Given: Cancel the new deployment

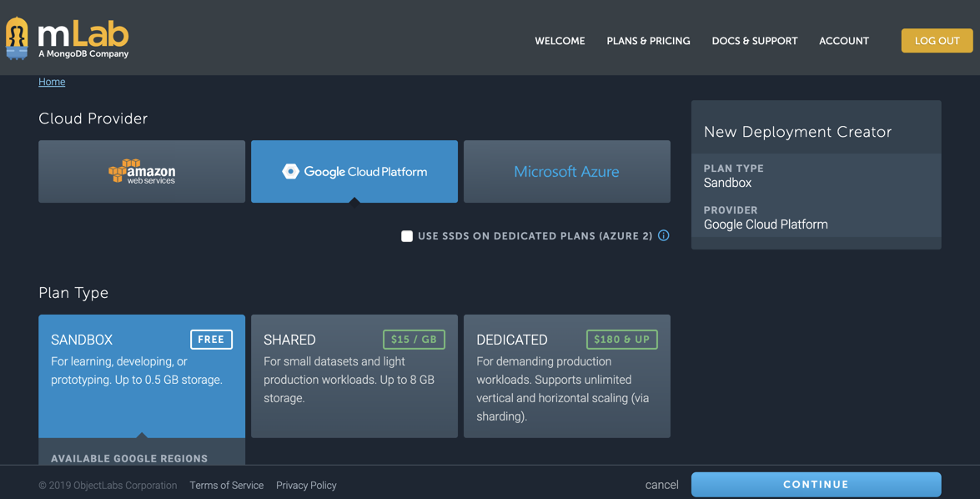Looking at the screenshot, I should click(x=661, y=484).
